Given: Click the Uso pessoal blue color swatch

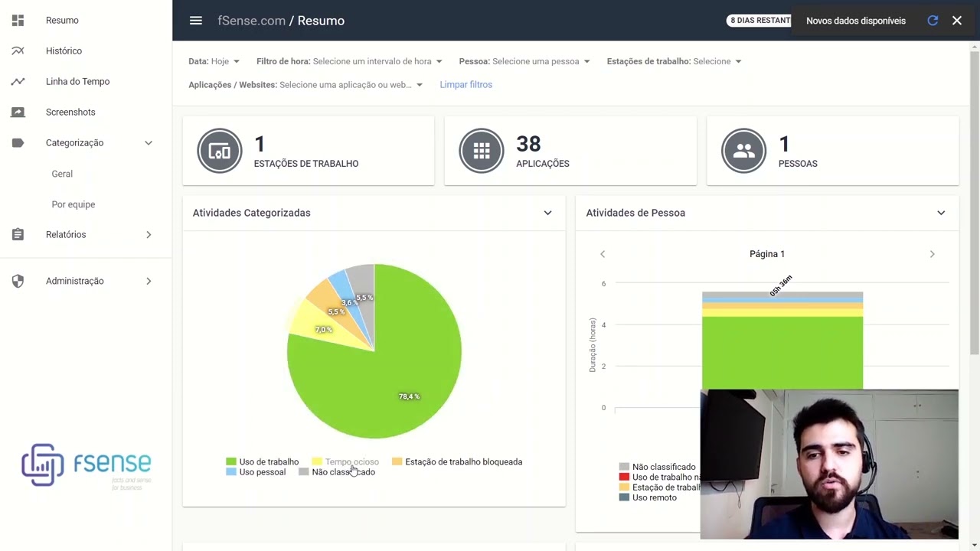Looking at the screenshot, I should [x=231, y=472].
